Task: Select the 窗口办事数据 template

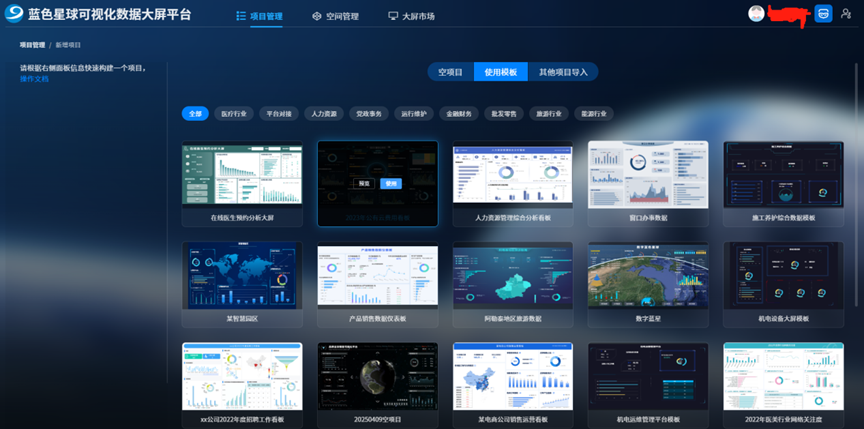Action: pyautogui.click(x=648, y=184)
